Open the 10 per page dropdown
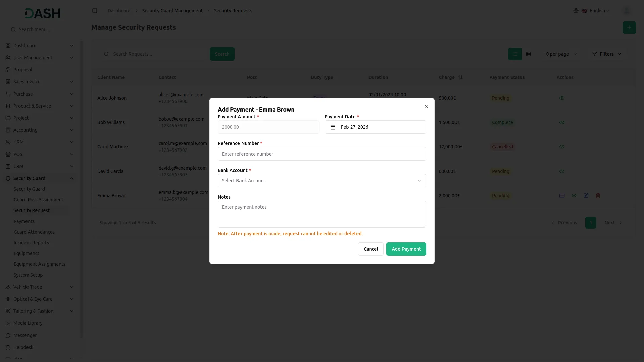 tap(560, 54)
